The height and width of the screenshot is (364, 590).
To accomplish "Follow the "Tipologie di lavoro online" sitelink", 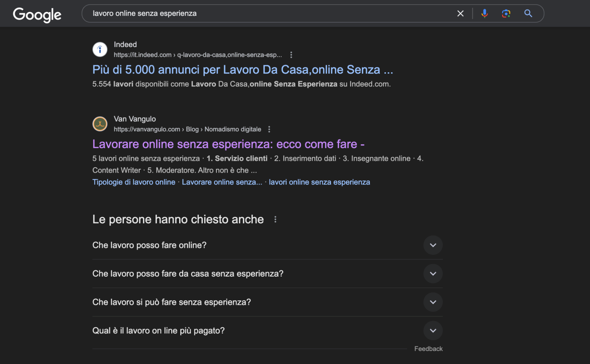I will 134,182.
